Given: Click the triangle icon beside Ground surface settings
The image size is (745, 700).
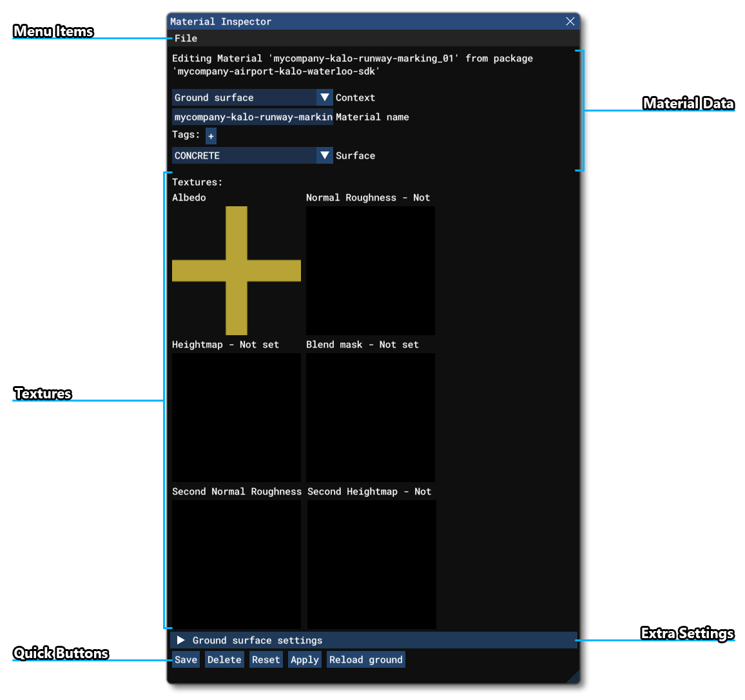Looking at the screenshot, I should pyautogui.click(x=181, y=640).
